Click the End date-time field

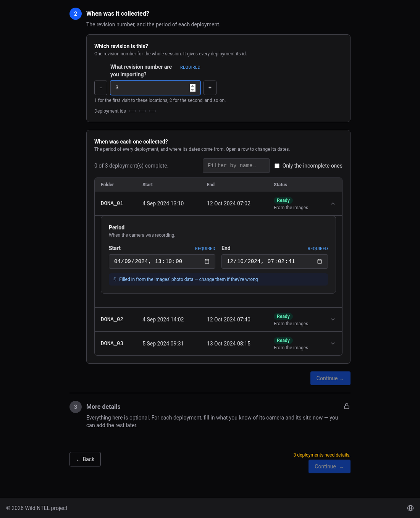point(275,261)
